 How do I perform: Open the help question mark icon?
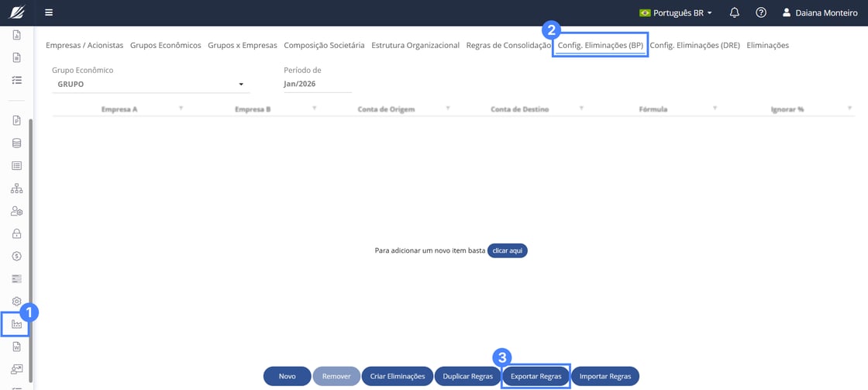(x=761, y=12)
